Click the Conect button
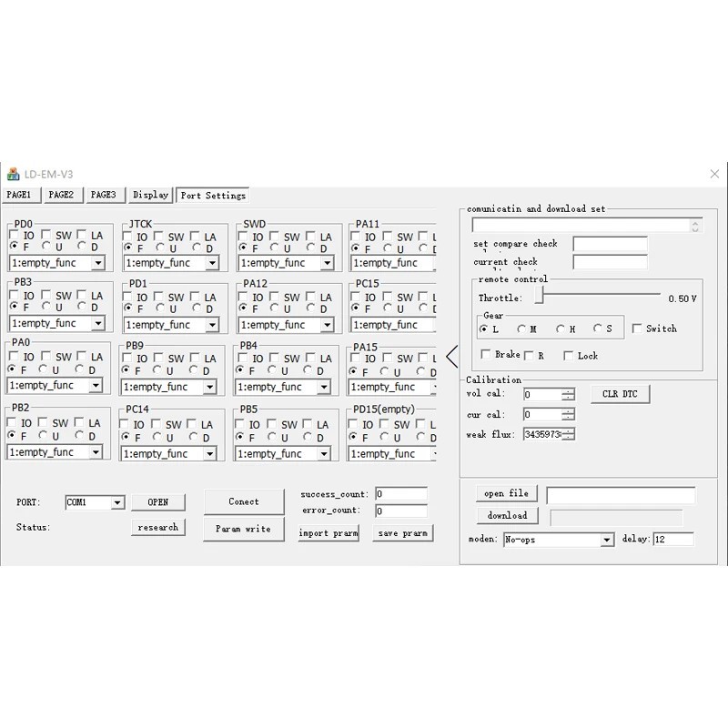Screen dimensions: 728x728 point(243,500)
